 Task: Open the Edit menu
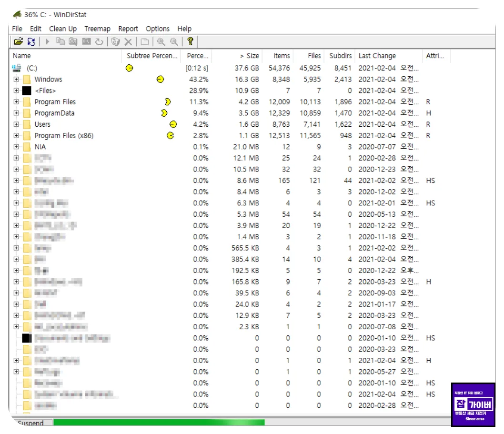pos(36,29)
